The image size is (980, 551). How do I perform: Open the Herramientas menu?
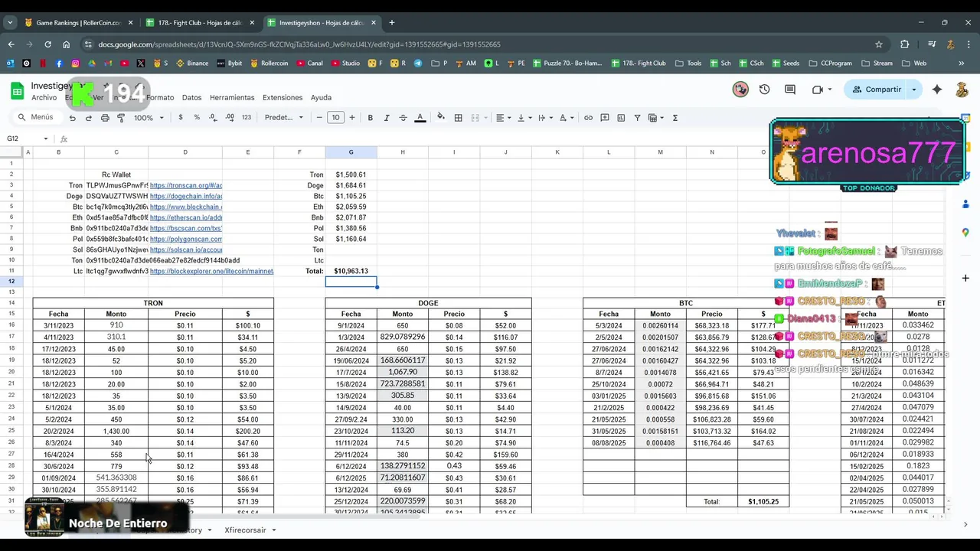pos(232,98)
